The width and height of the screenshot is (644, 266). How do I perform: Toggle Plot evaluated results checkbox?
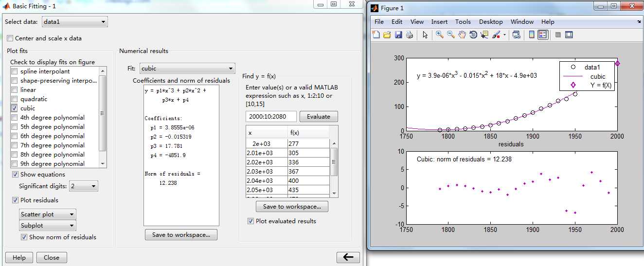point(251,221)
